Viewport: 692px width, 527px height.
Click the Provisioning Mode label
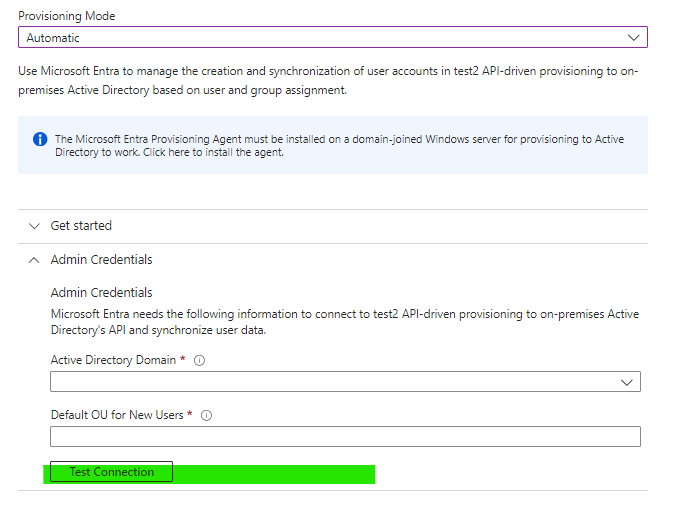[67, 16]
